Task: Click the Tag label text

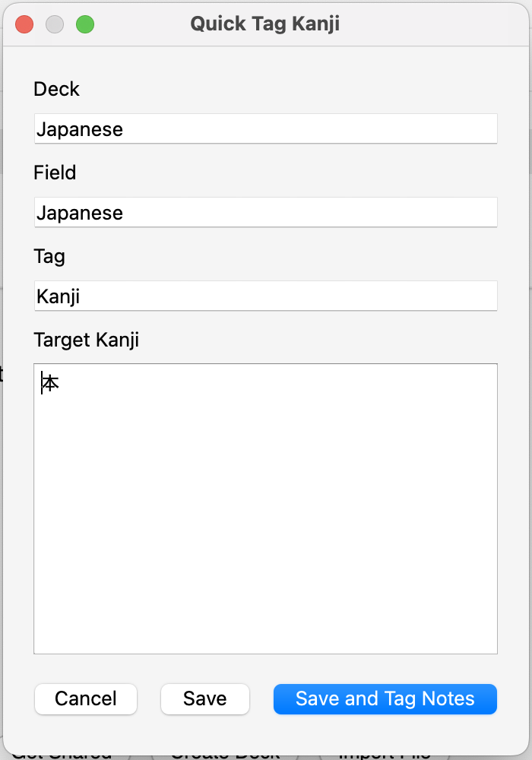Action: pyautogui.click(x=49, y=257)
